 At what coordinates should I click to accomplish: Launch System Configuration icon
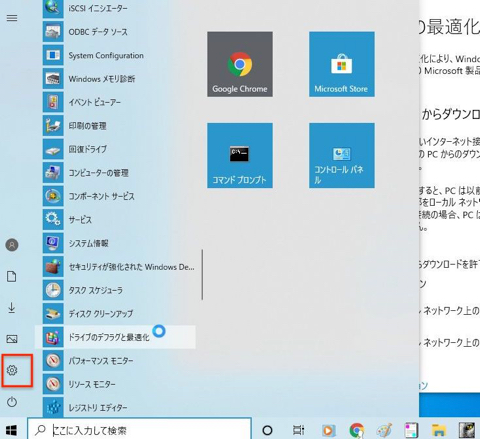tap(53, 55)
